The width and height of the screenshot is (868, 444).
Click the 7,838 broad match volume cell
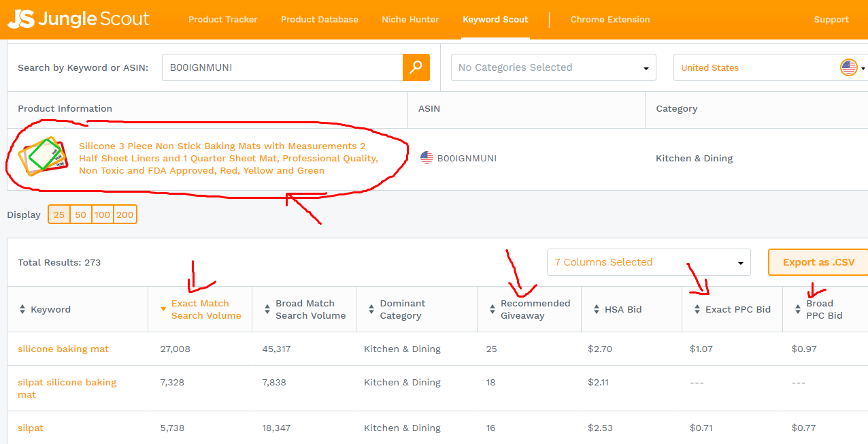(274, 382)
